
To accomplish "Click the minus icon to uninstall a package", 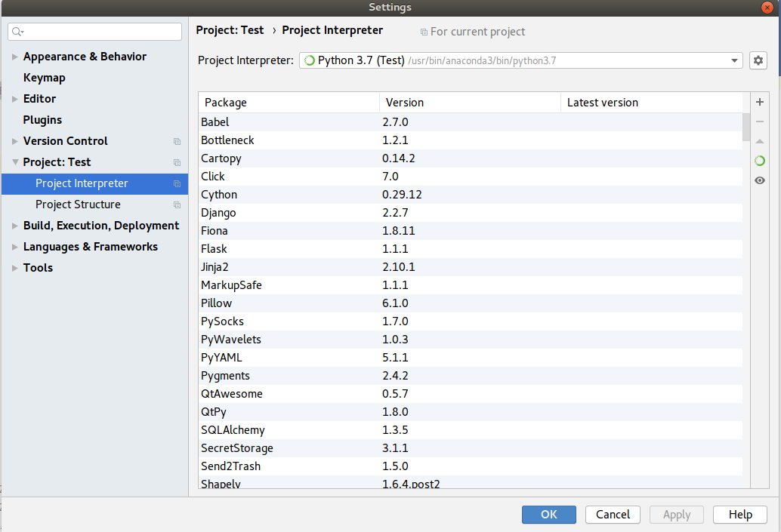I will pos(759,121).
